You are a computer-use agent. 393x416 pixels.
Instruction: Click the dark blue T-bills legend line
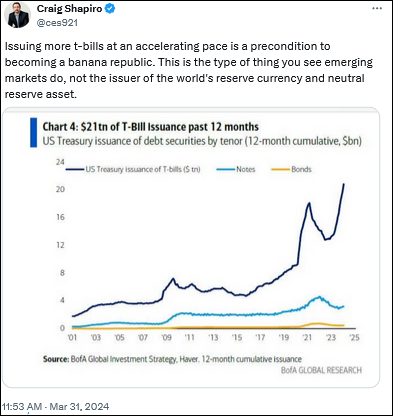pyautogui.click(x=75, y=169)
